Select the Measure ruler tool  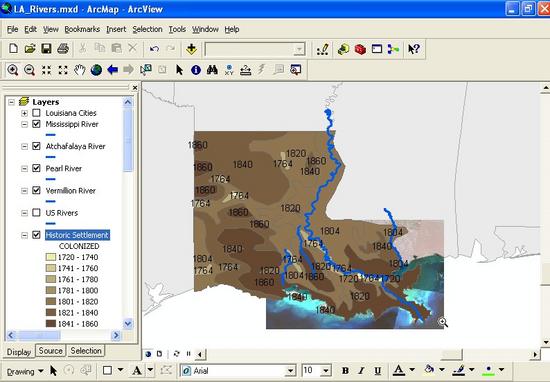point(246,70)
